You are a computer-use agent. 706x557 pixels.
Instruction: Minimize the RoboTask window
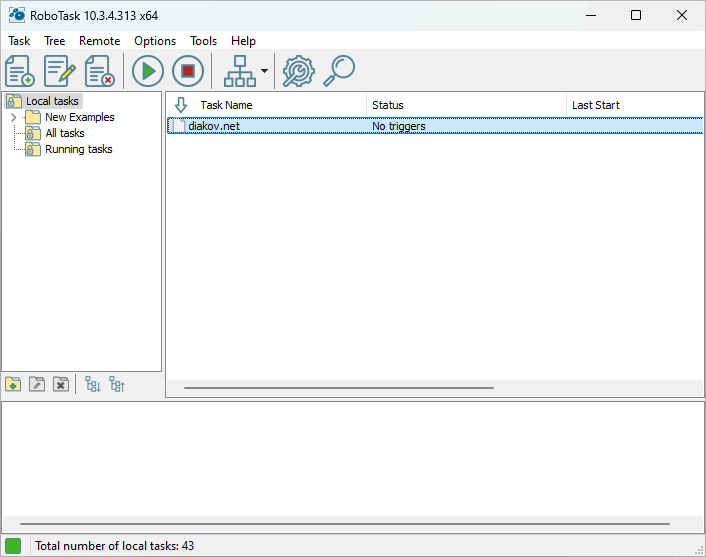(x=591, y=15)
